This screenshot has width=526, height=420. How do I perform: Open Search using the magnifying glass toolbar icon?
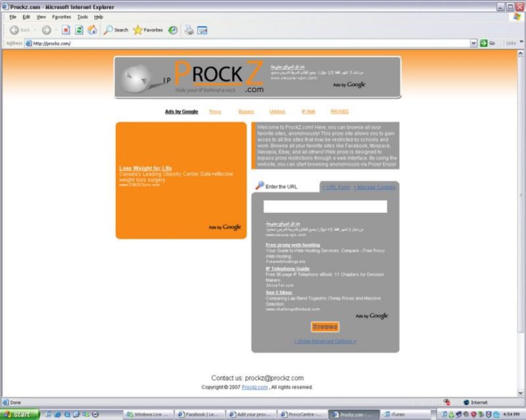tap(108, 29)
